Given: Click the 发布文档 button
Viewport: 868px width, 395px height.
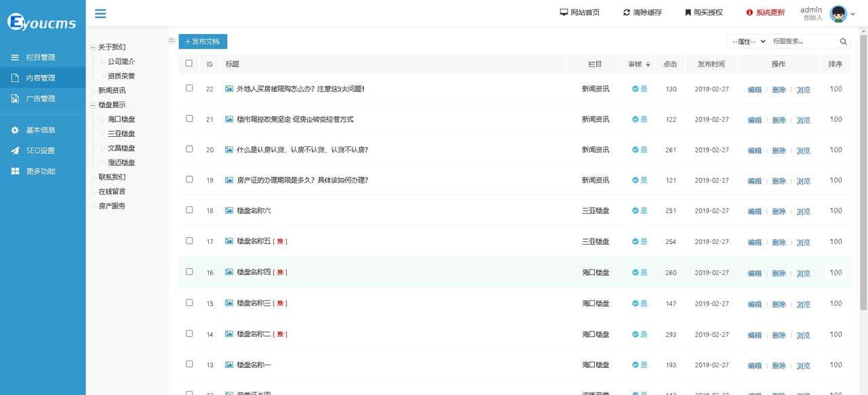Looking at the screenshot, I should coord(202,41).
